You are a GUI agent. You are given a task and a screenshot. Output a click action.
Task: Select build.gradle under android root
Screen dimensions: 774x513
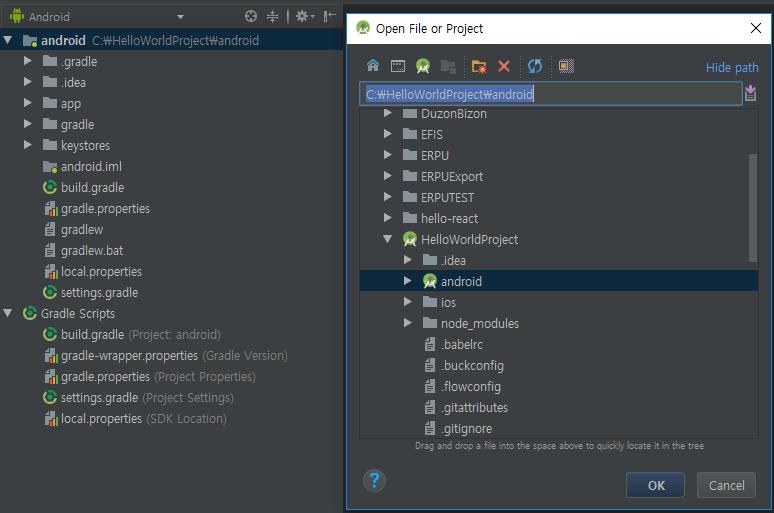click(x=83, y=188)
